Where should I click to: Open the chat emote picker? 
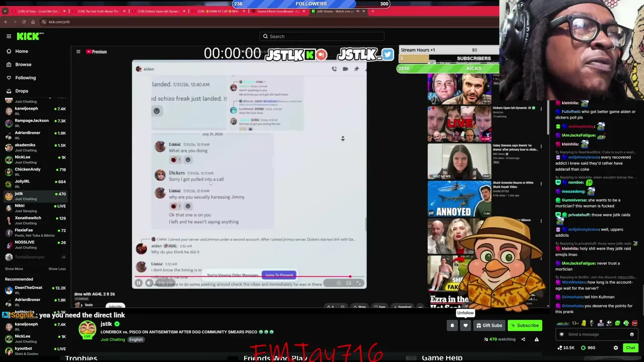[x=632, y=334]
